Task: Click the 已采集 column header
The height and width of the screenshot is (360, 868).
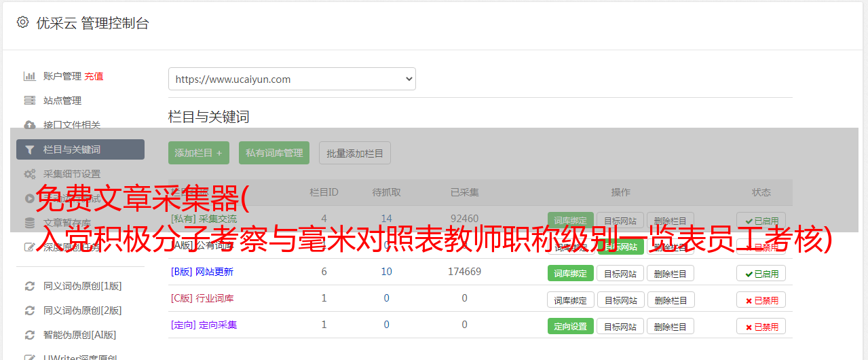Action: tap(464, 192)
